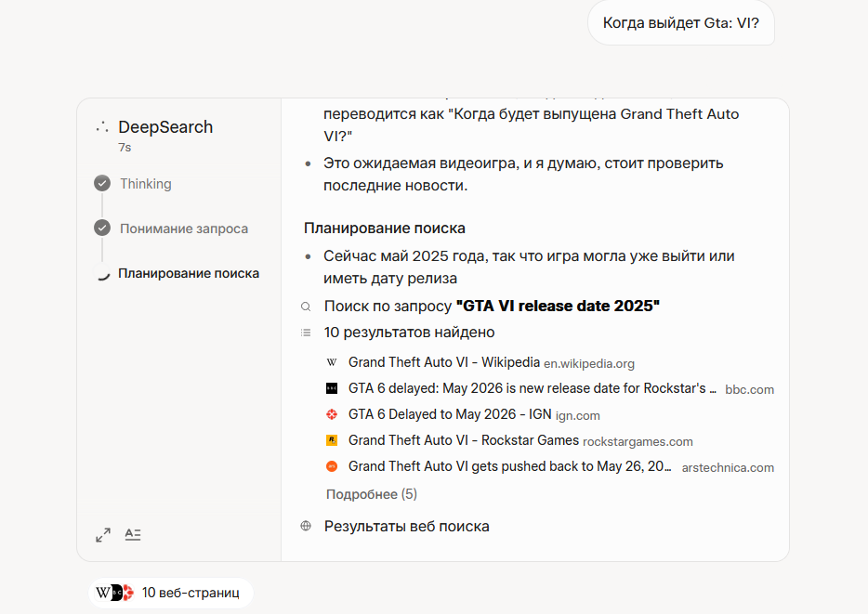Click the Понимание запроса checkmark icon
868x614 pixels.
point(102,228)
